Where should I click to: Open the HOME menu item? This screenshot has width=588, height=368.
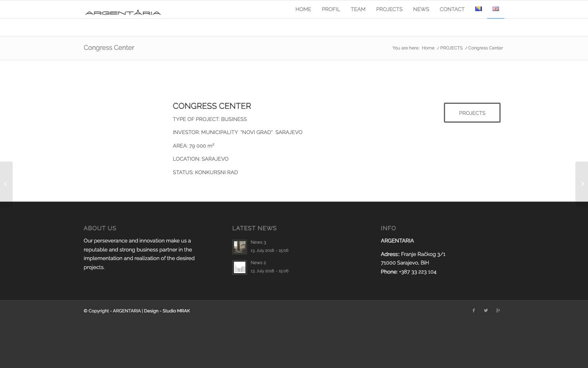click(x=303, y=9)
